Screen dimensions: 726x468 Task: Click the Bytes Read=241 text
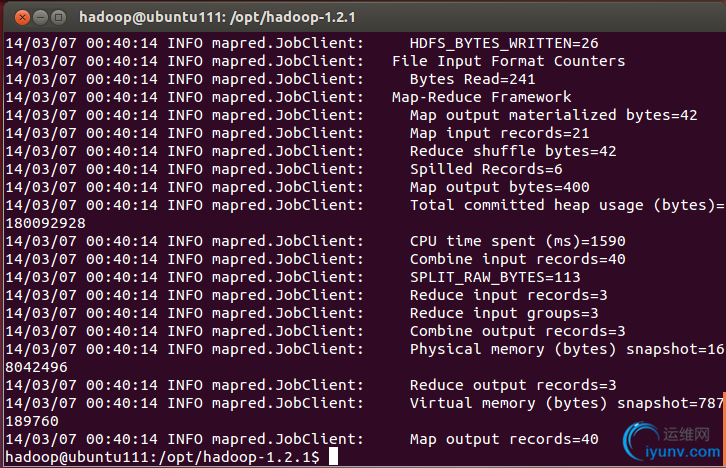[x=472, y=79]
